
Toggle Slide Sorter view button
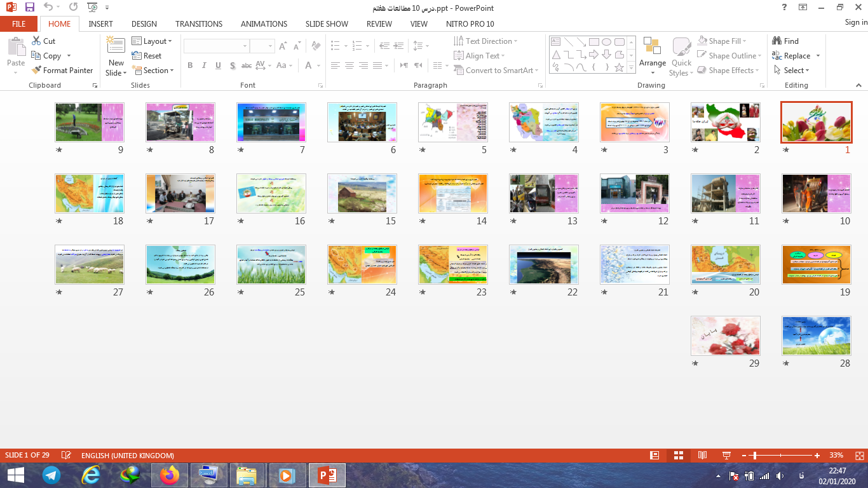pos(678,456)
